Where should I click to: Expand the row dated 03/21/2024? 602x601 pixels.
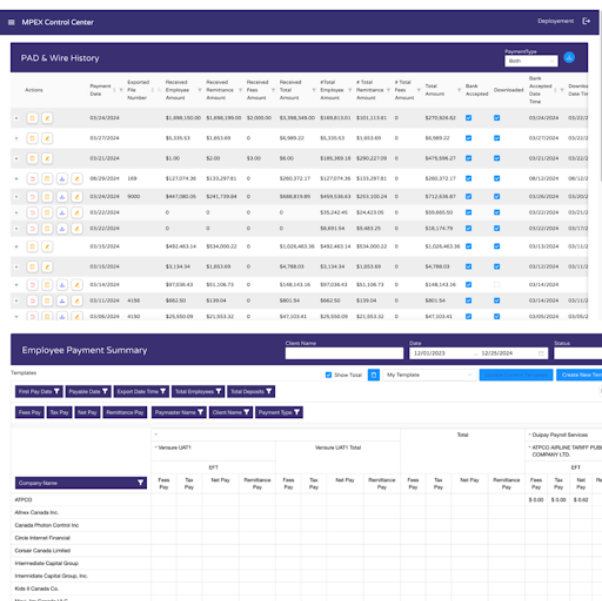coord(16,158)
